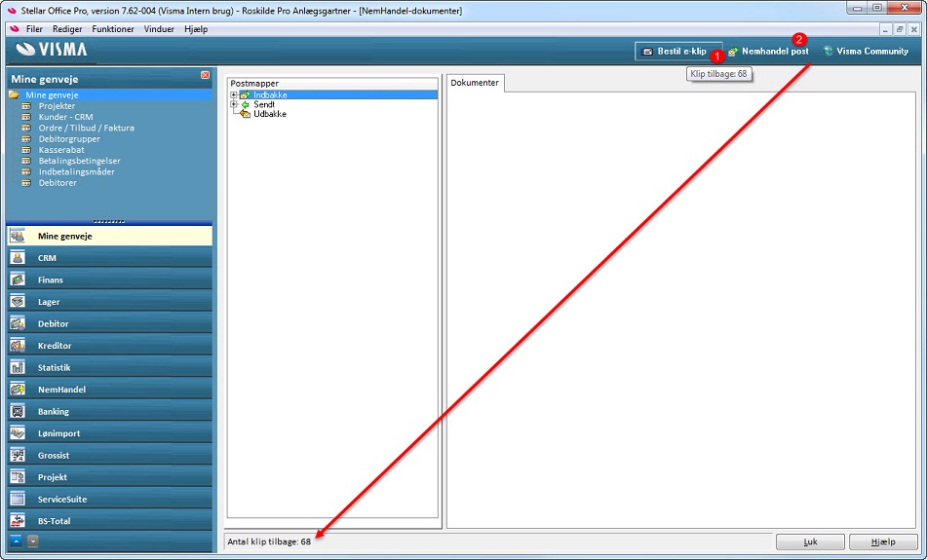
Task: Click the Debitor module icon
Action: coord(18,323)
